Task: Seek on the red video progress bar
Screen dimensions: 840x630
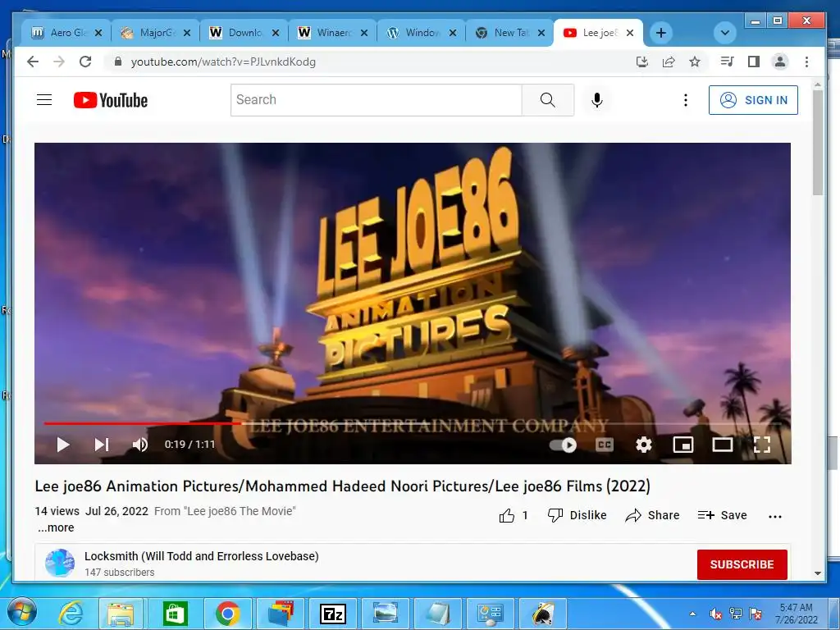Action: point(143,424)
